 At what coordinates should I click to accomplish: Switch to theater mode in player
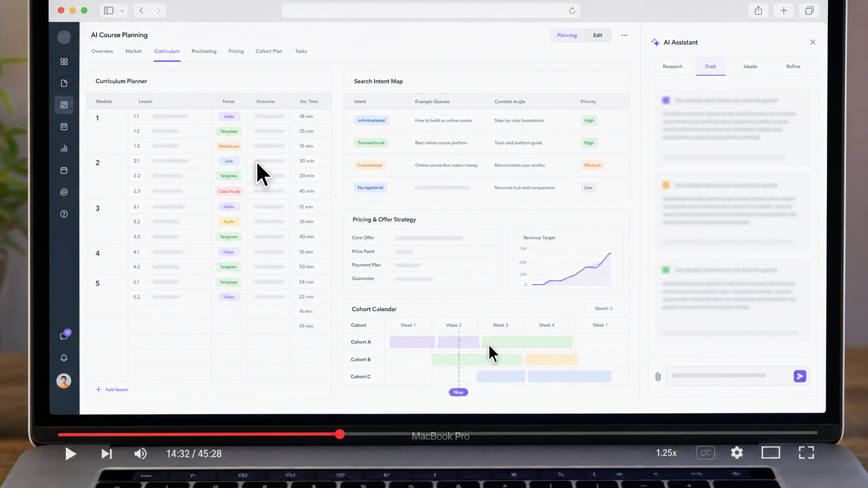771,453
